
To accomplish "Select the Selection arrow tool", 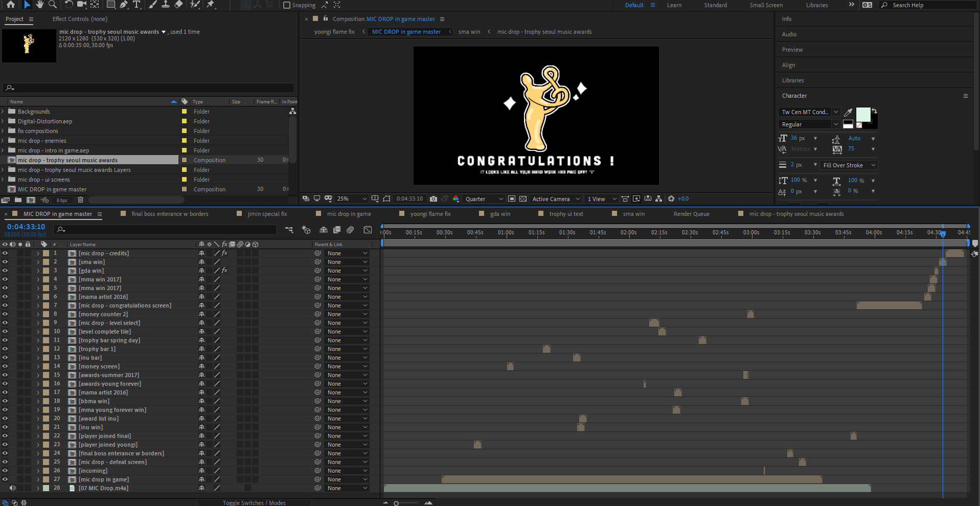I will [x=27, y=5].
